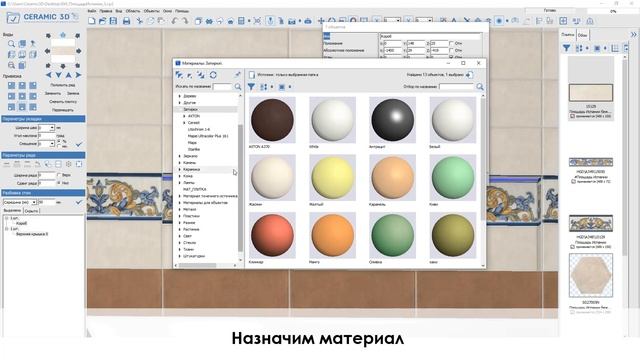The image size is (640, 360).
Task: Click the Undo arrow toolbar icon
Action: pos(175,20)
